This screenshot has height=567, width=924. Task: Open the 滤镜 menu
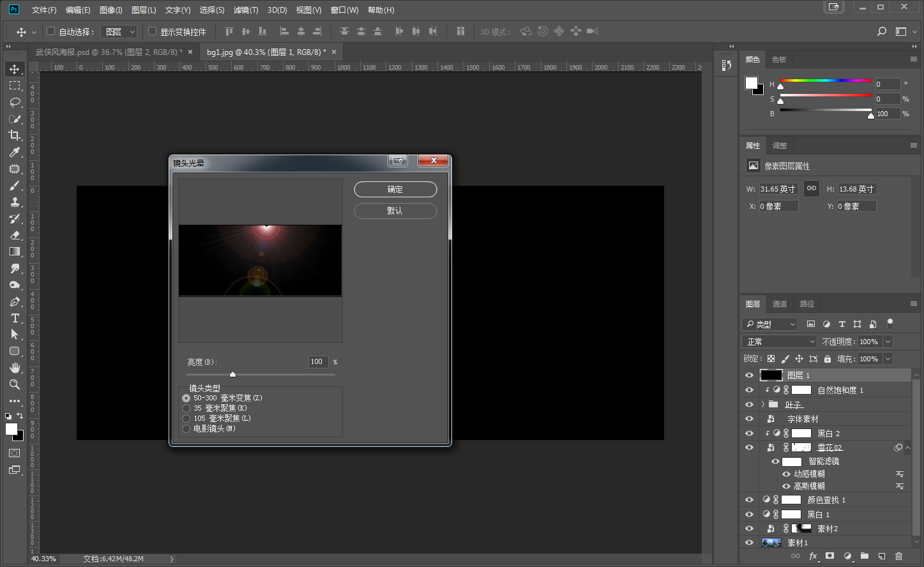[245, 10]
